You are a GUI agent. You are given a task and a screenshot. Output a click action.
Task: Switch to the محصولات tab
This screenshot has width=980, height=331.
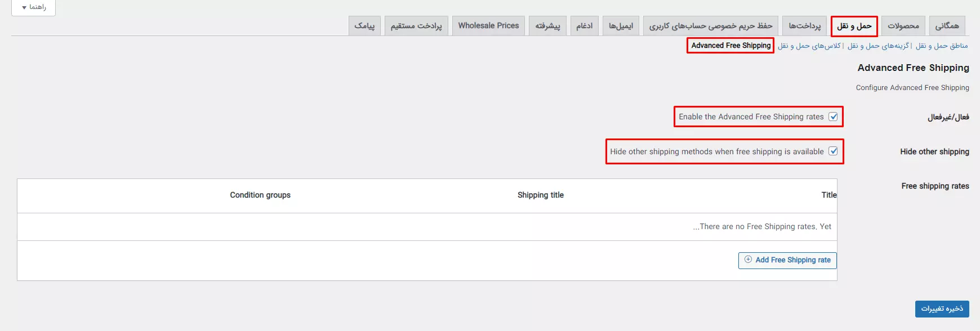[903, 26]
